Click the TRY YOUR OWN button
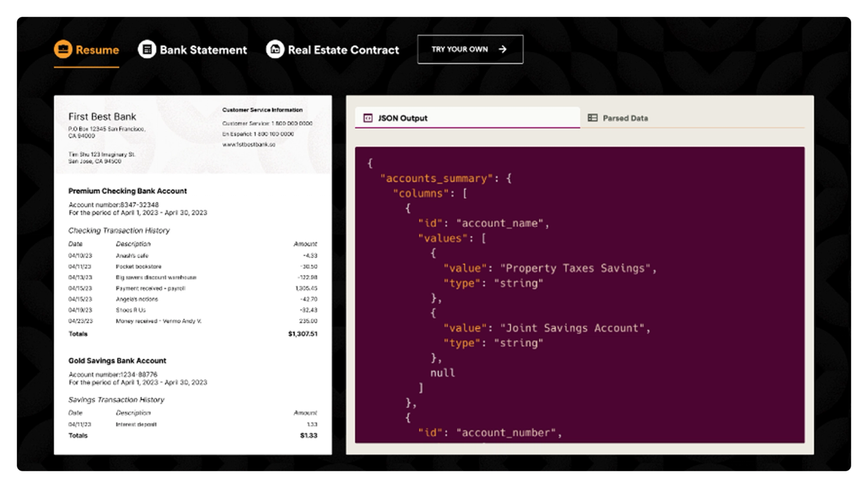Image resolution: width=868 pixels, height=488 pixels. pyautogui.click(x=470, y=49)
